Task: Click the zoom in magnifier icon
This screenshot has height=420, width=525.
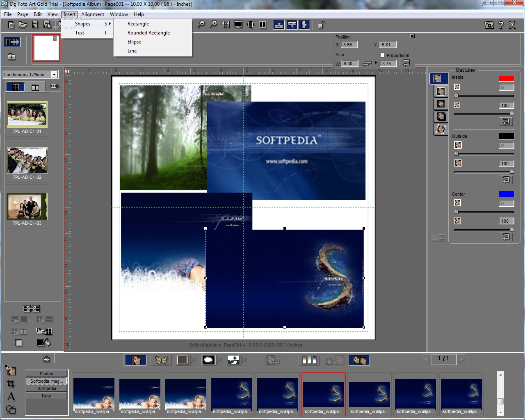Action: tap(214, 25)
